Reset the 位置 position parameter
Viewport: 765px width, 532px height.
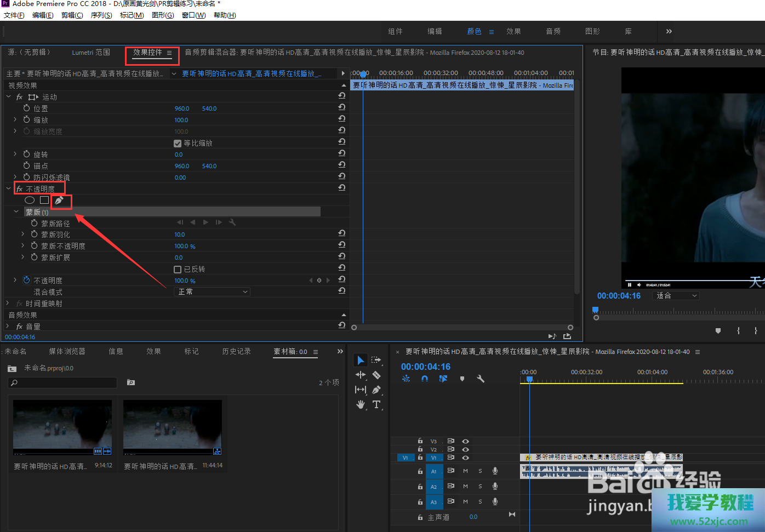(x=342, y=108)
